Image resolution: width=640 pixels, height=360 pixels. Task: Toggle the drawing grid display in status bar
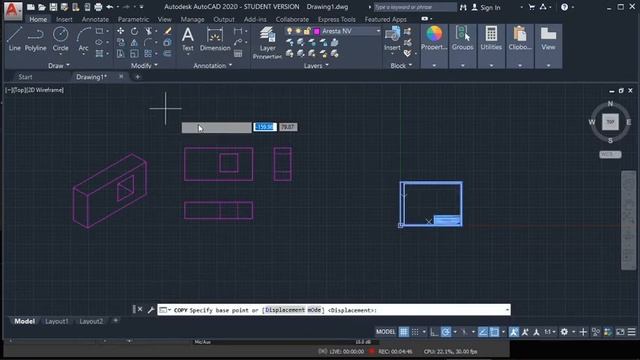(x=404, y=332)
